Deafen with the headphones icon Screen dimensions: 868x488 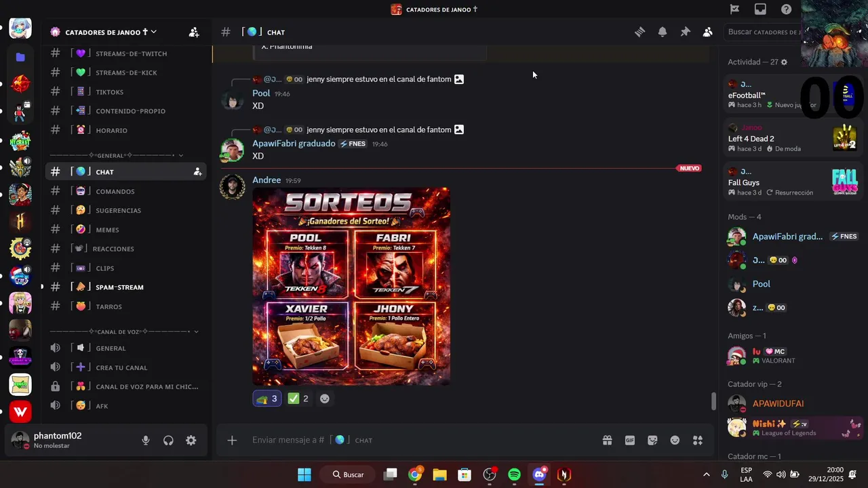click(168, 441)
